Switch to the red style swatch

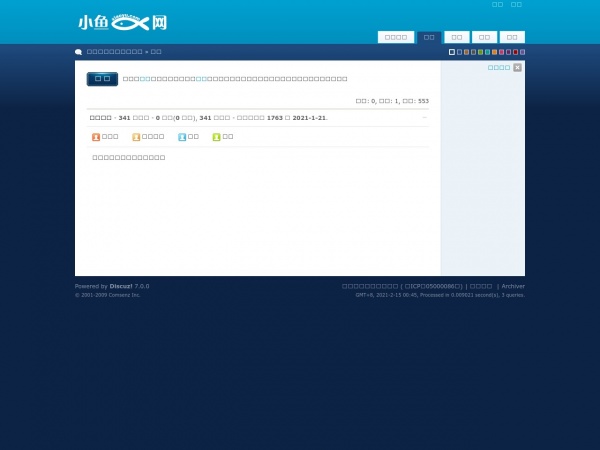(x=515, y=52)
